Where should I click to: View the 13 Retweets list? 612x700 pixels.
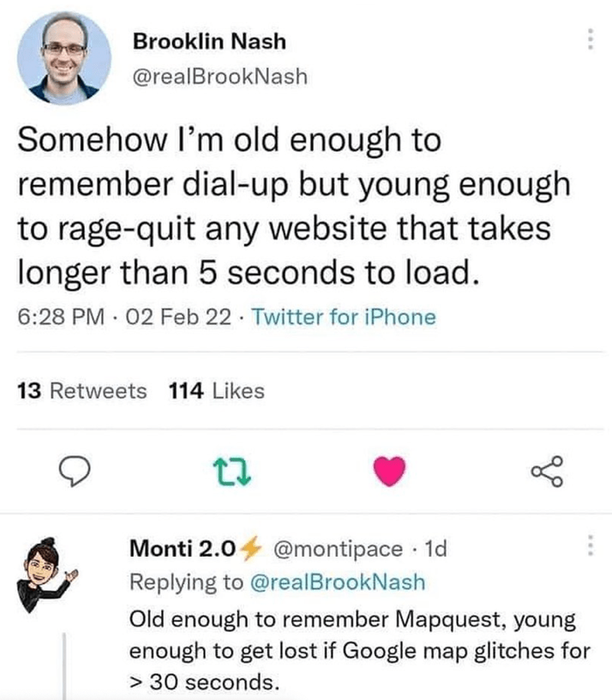(82, 391)
